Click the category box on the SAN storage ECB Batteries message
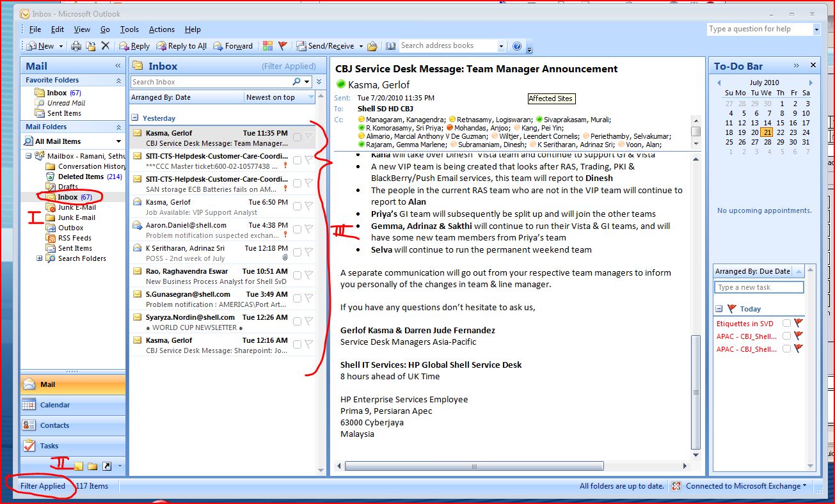 click(x=297, y=183)
